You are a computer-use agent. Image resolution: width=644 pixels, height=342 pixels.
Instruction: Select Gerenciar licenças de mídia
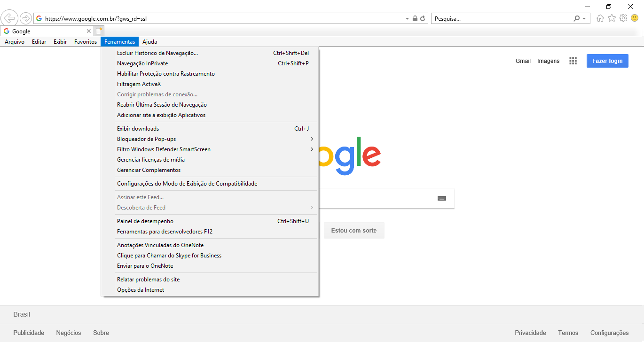coord(210,160)
